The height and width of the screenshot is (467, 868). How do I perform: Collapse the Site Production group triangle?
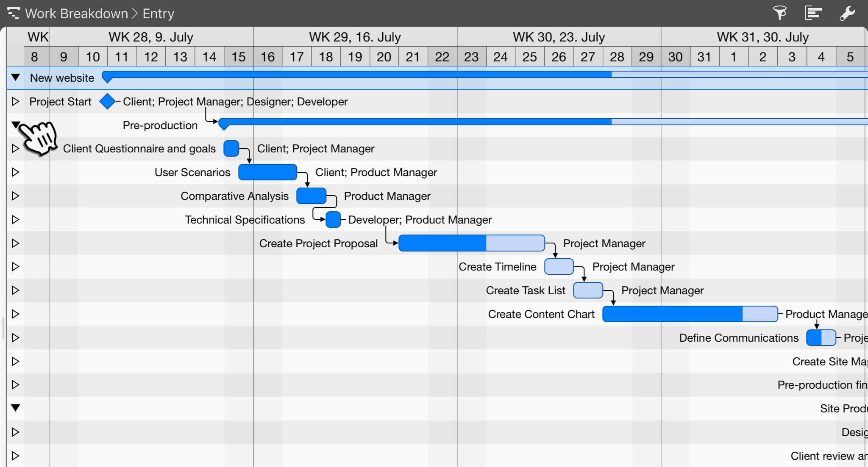point(15,408)
